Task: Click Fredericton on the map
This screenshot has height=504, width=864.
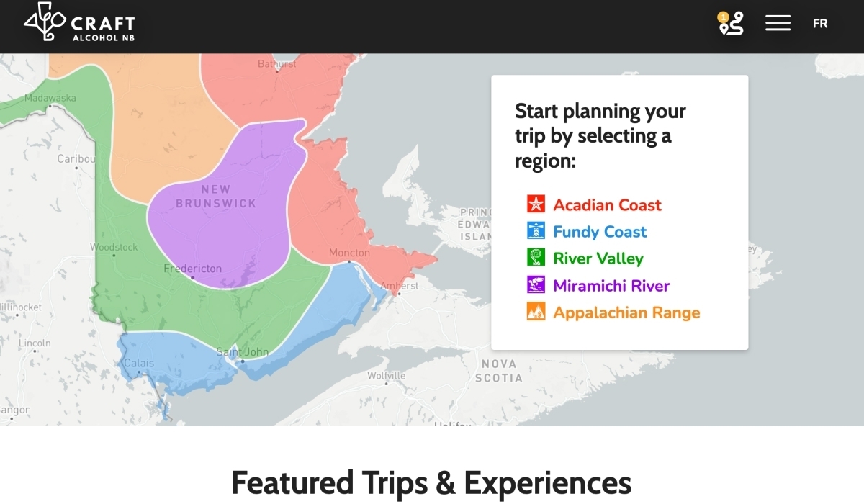Action: tap(193, 269)
